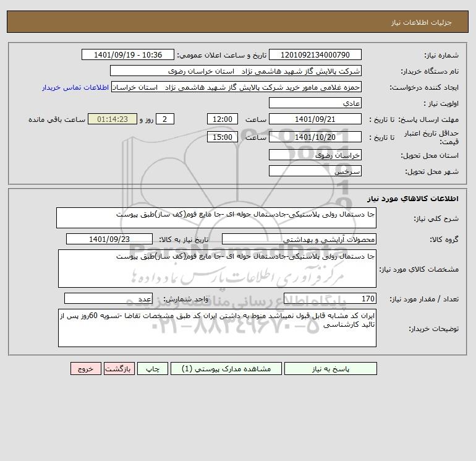Image resolution: width=476 pixels, height=461 pixels.
Task: Click the تاریخ نیاز به کالا label
Action: [184, 239]
